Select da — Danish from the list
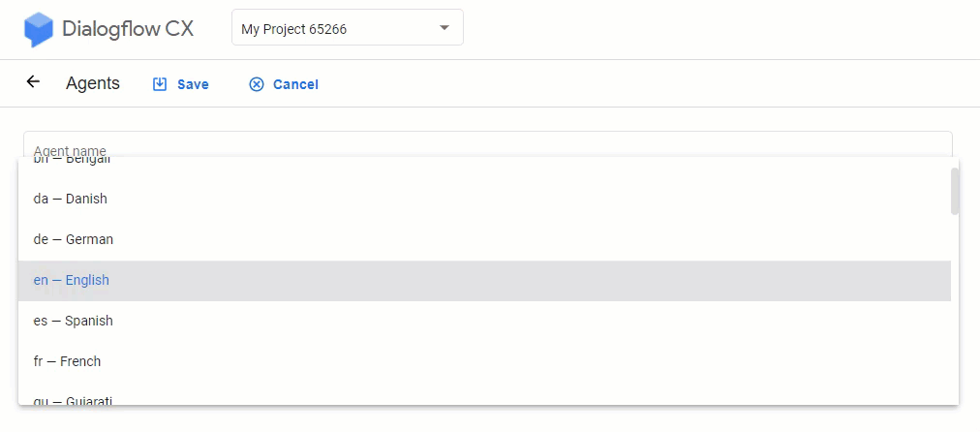This screenshot has width=980, height=432. coord(484,199)
